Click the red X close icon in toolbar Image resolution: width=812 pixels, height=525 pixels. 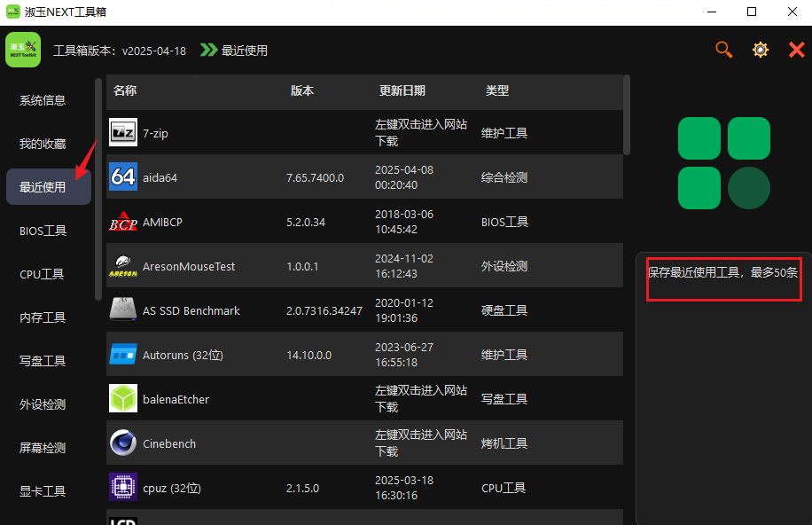(797, 51)
